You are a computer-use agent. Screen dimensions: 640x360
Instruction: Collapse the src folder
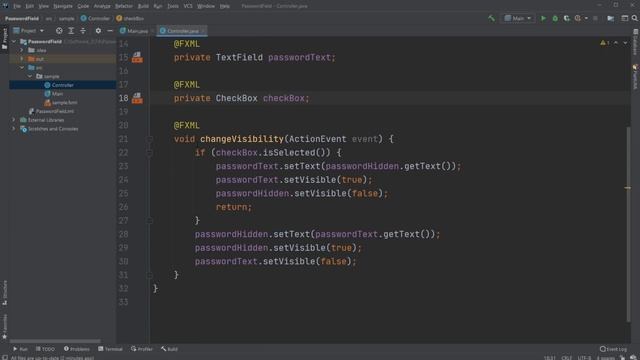click(x=22, y=68)
